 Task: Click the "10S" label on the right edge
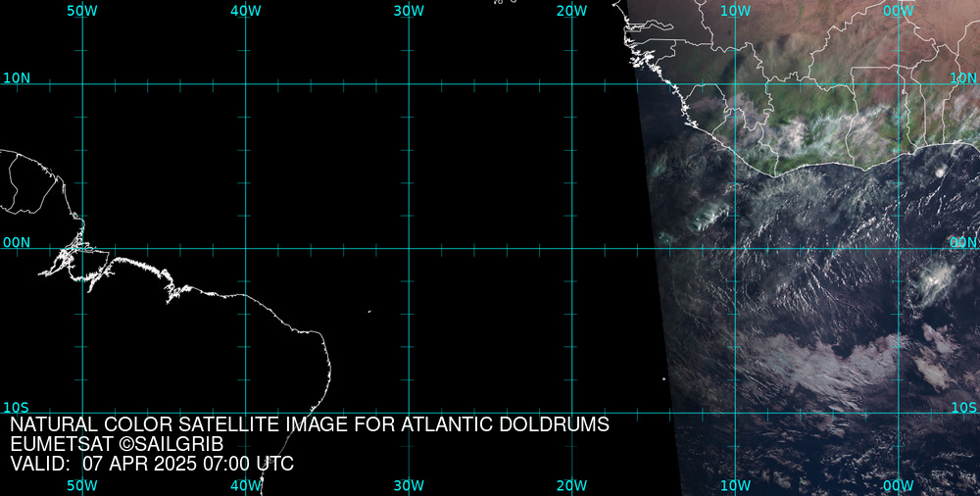coord(963,408)
